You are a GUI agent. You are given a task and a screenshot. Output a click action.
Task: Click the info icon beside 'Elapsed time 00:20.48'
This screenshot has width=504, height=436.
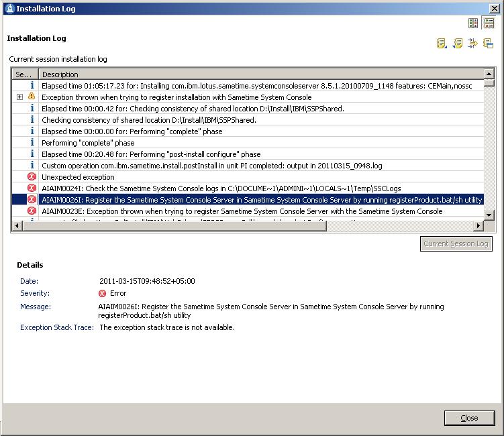click(32, 154)
